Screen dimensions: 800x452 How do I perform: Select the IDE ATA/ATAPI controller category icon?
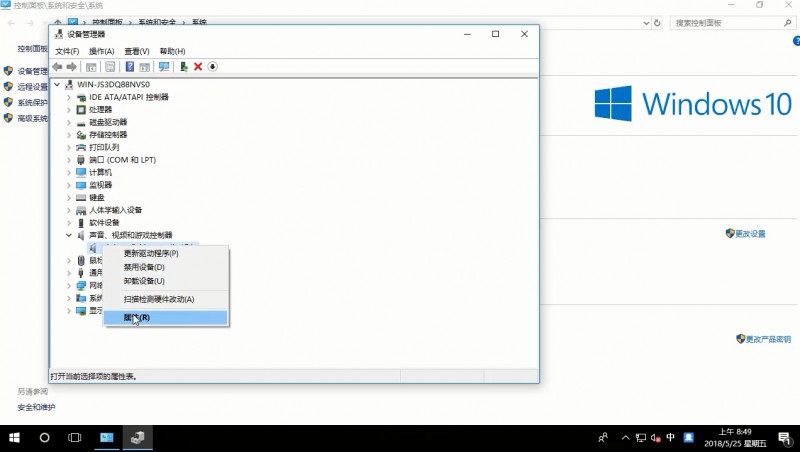point(81,97)
